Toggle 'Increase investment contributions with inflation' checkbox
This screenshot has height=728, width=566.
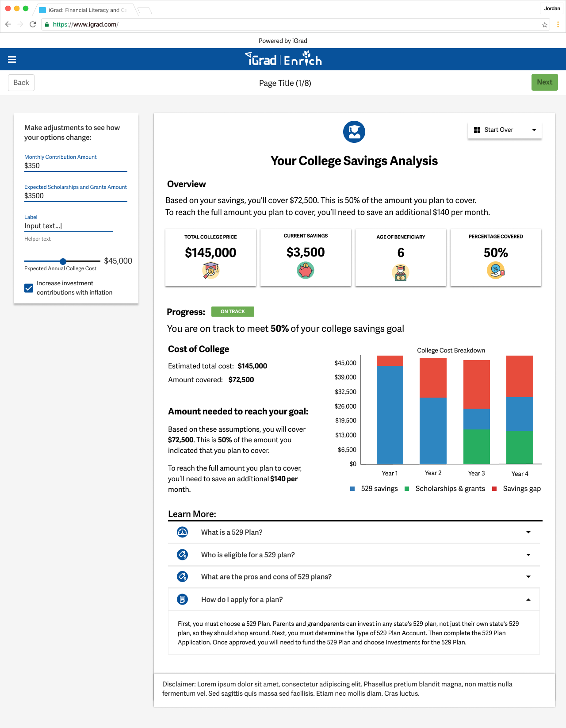[x=29, y=288]
